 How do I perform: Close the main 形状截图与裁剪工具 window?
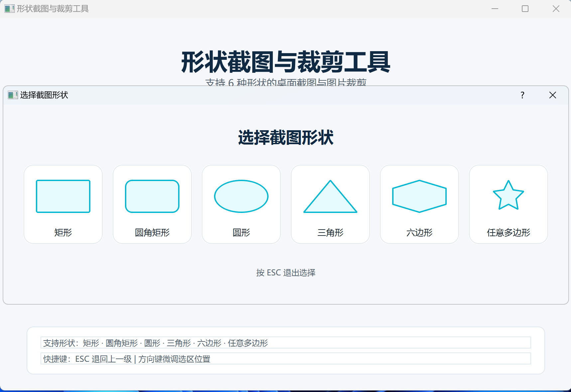point(556,9)
